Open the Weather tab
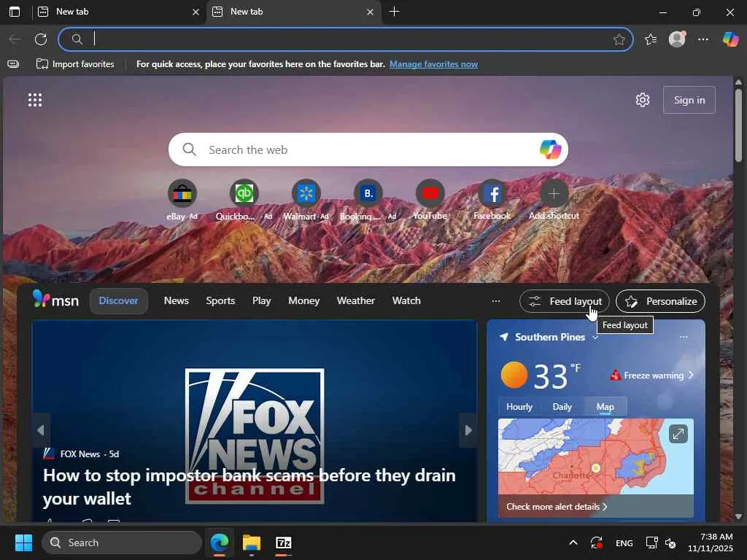Image resolution: width=747 pixels, height=560 pixels. (356, 301)
